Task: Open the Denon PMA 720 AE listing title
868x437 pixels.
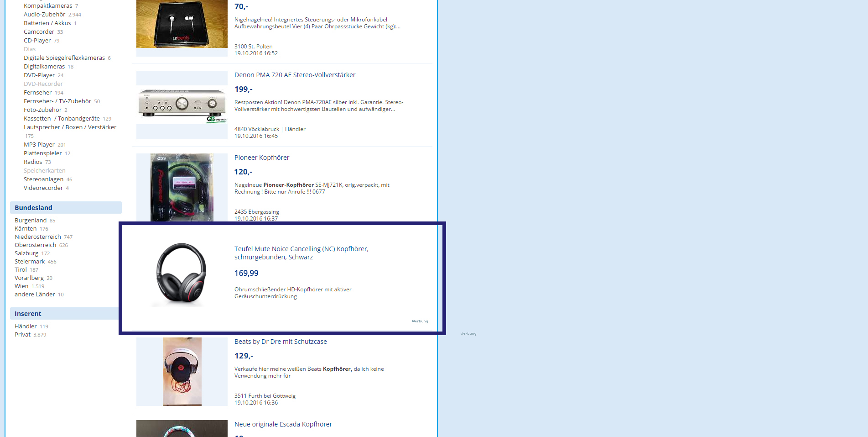Action: (x=295, y=75)
